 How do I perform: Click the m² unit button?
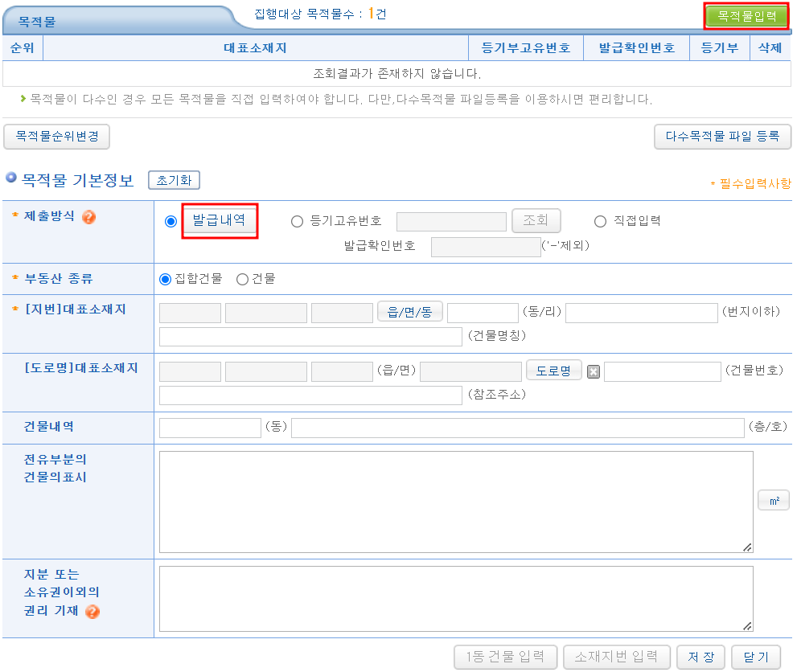[774, 500]
